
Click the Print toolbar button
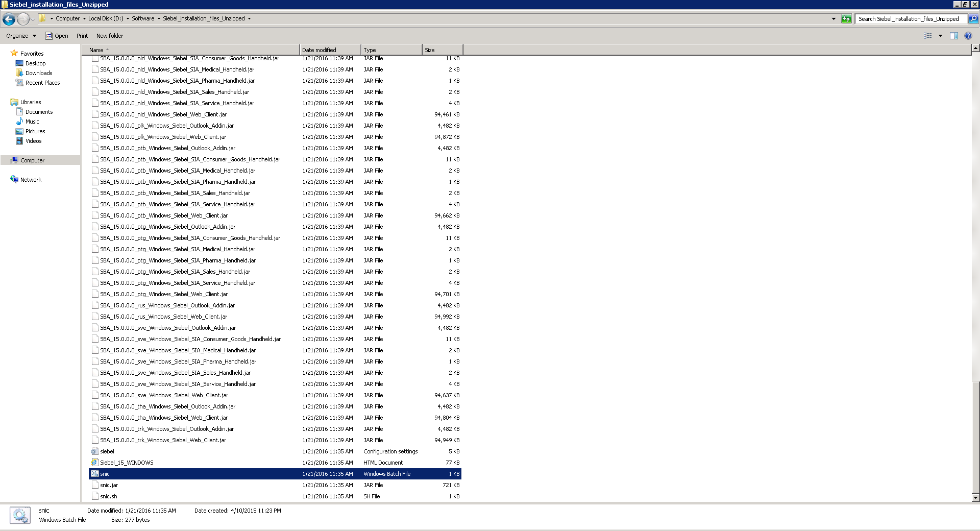pos(82,36)
